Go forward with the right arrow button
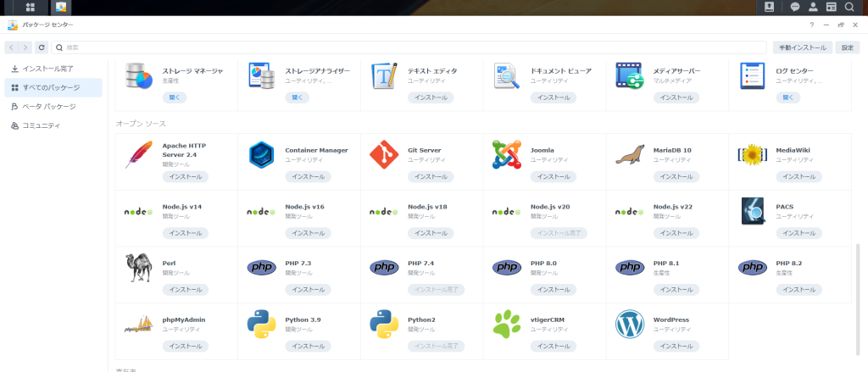This screenshot has width=868, height=372. pos(25,47)
